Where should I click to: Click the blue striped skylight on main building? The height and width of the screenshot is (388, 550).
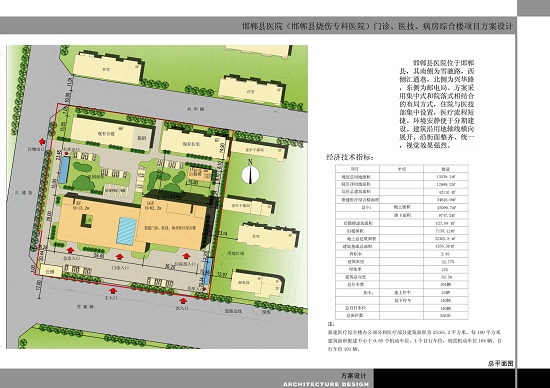click(126, 231)
